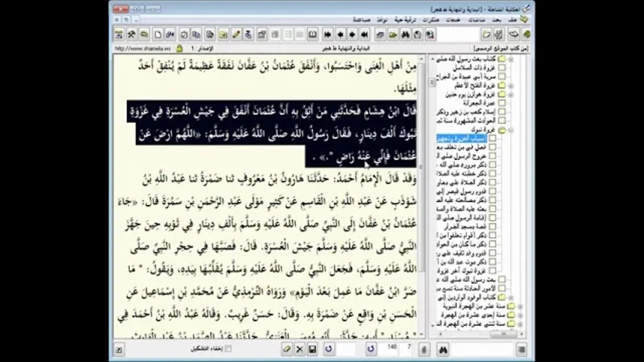This screenshot has width=644, height=362.
Task: Click the floppy disk save icon at the bottom
Action: point(312,349)
